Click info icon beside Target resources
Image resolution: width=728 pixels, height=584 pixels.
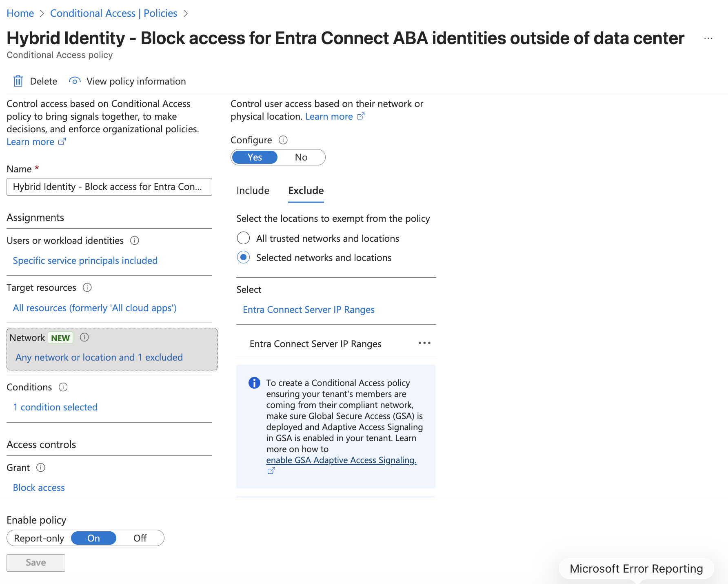[87, 288]
